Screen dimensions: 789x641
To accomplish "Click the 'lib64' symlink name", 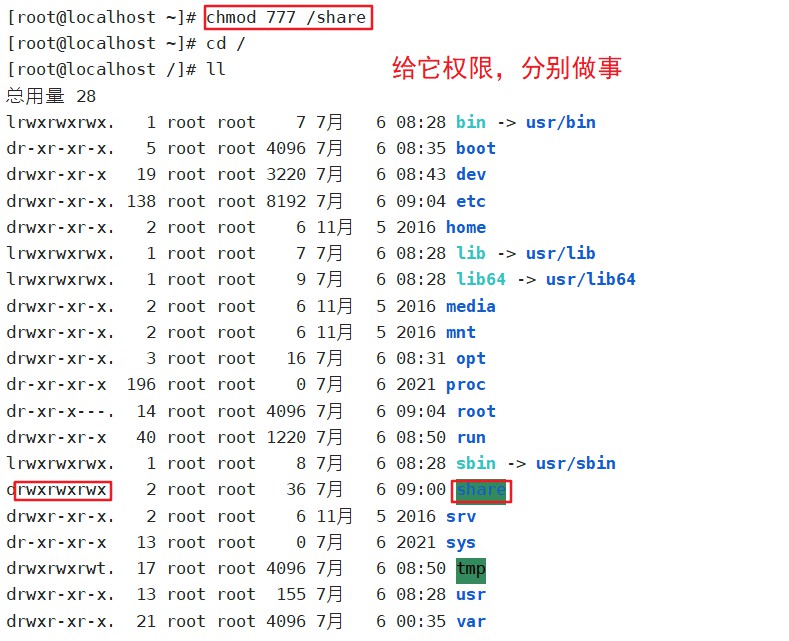I will pos(481,279).
